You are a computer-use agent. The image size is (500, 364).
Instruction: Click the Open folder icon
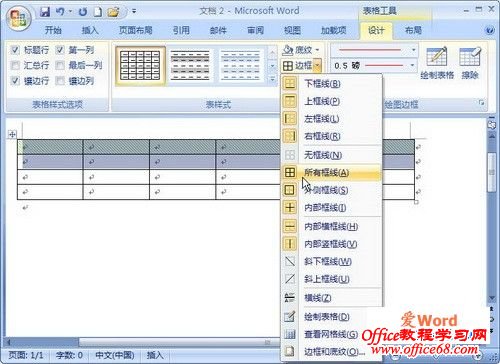[113, 12]
